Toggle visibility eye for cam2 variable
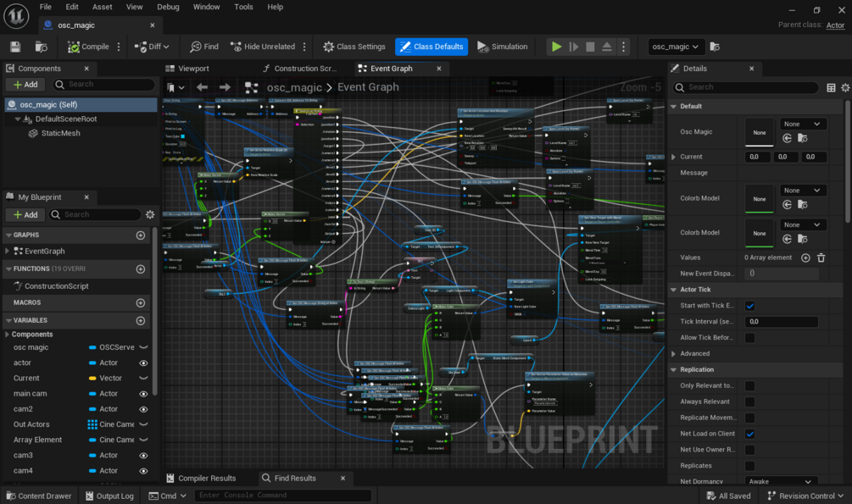 (x=143, y=409)
